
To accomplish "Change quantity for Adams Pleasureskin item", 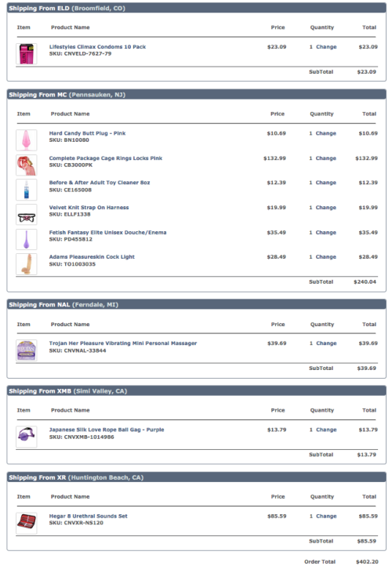I will [x=326, y=257].
